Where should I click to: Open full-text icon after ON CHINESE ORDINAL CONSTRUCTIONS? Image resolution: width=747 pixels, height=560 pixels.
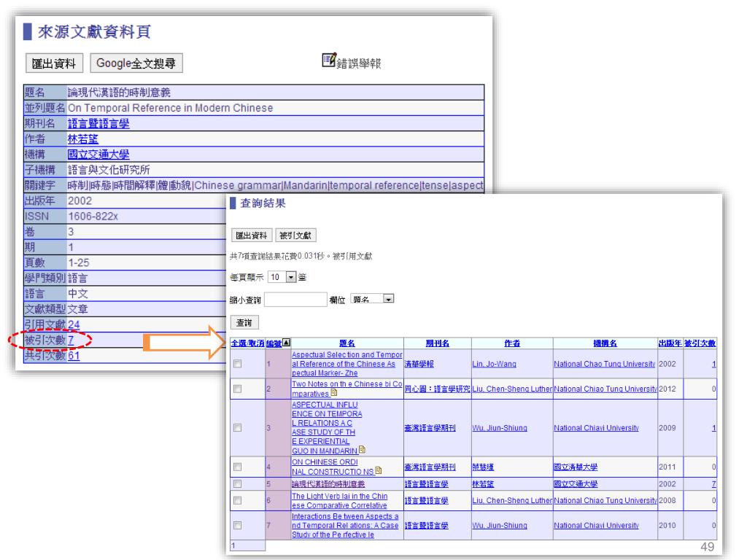[x=379, y=470]
